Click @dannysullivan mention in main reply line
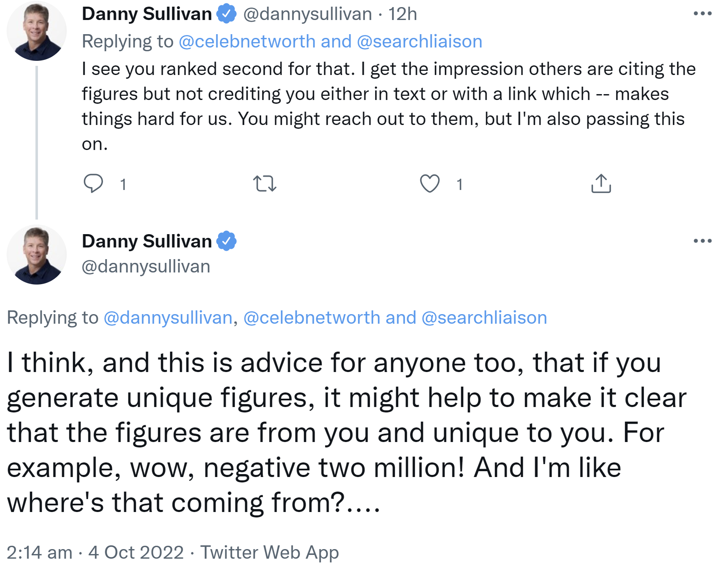Image resolution: width=728 pixels, height=577 pixels. (x=168, y=318)
